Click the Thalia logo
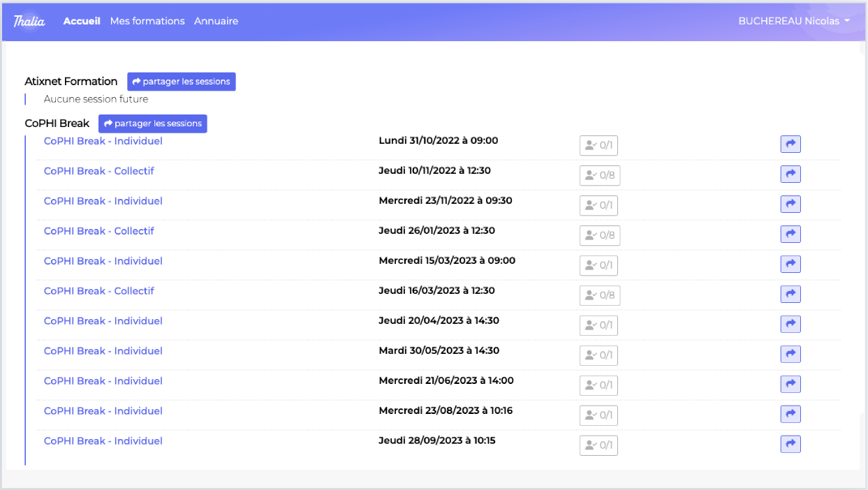The image size is (868, 490). (x=29, y=21)
